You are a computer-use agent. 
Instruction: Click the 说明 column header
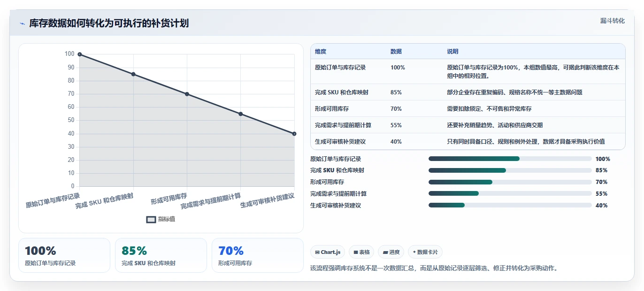click(x=452, y=52)
